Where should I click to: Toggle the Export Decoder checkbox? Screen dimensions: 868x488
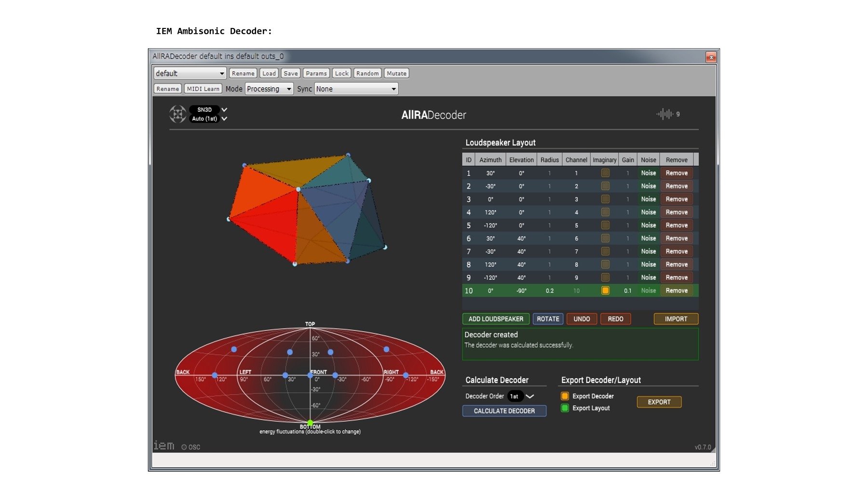pyautogui.click(x=565, y=396)
